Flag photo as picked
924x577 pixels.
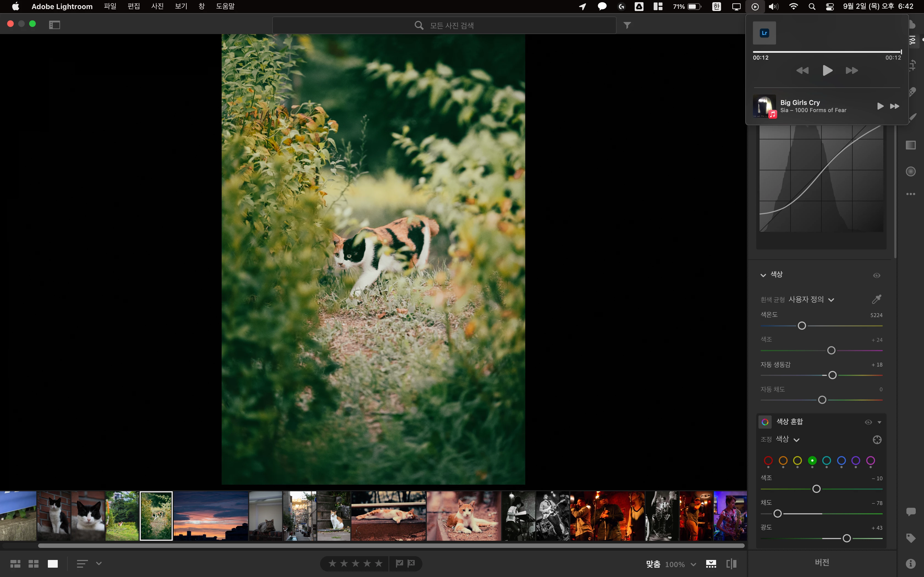pos(399,563)
